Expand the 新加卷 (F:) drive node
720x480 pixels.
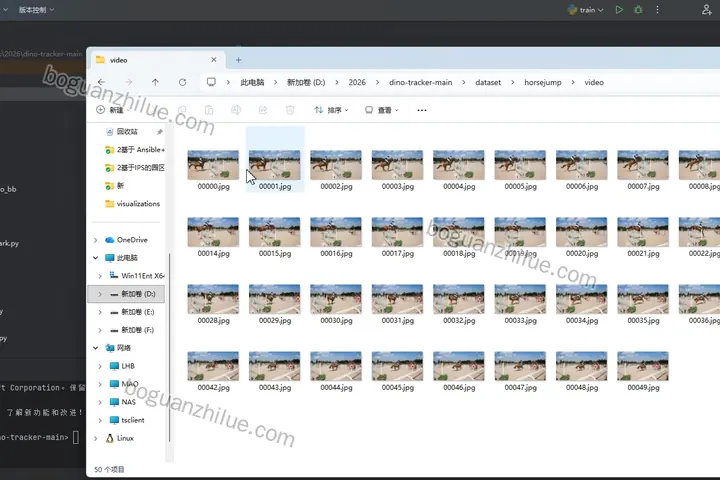click(x=100, y=330)
